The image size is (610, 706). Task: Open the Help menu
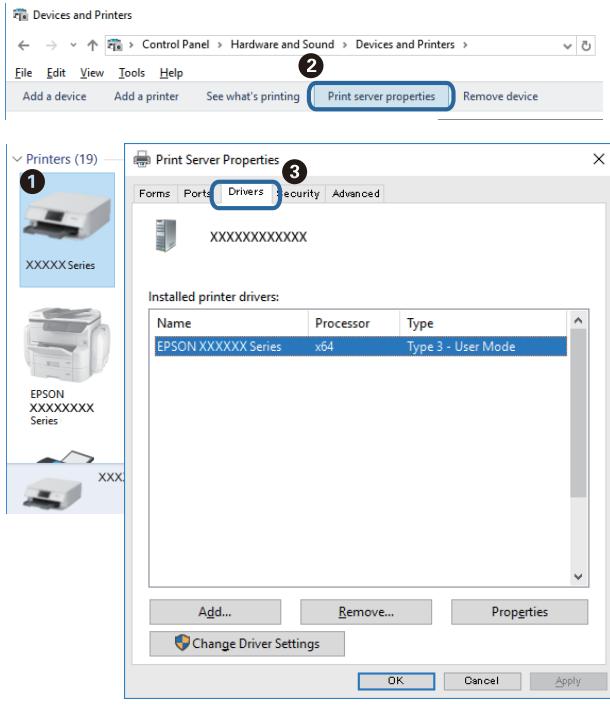[x=171, y=73]
